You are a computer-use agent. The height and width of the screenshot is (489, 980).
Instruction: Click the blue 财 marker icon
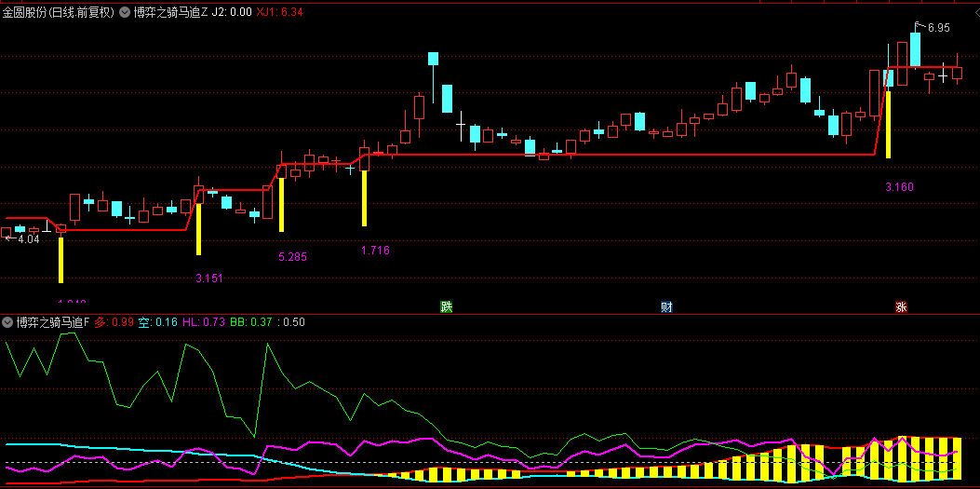point(667,307)
